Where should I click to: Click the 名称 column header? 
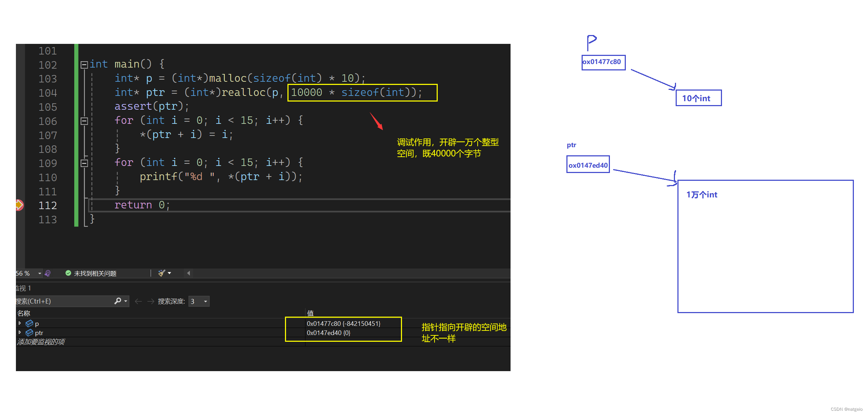[x=24, y=313]
